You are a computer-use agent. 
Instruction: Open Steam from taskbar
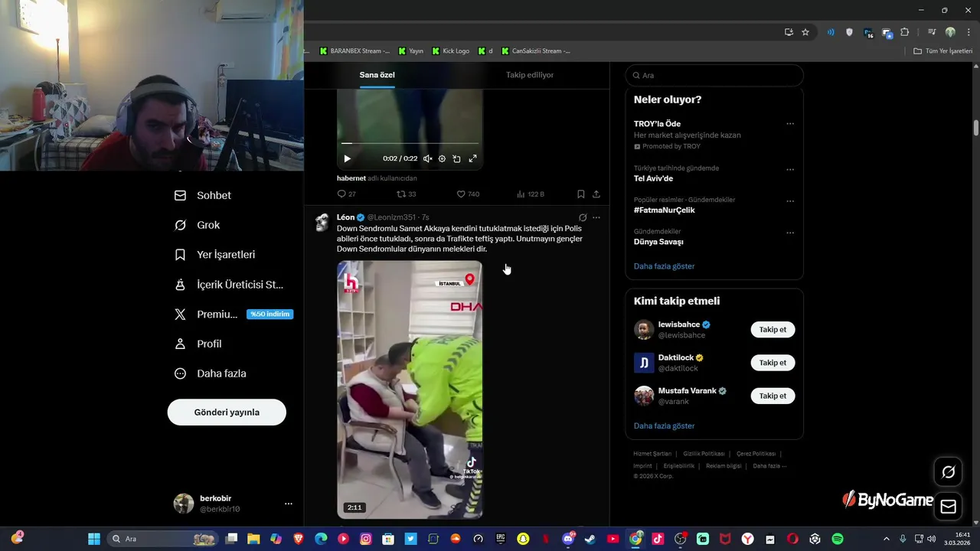click(590, 539)
